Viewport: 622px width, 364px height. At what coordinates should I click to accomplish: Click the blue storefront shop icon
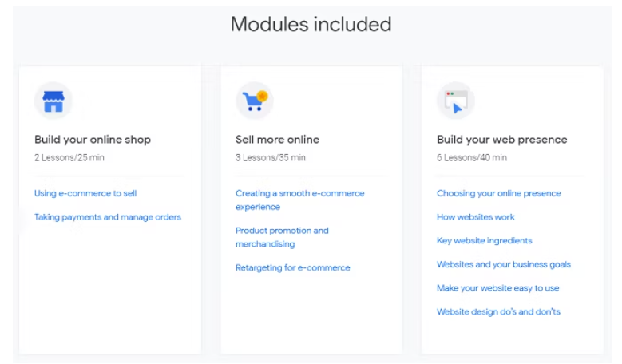(x=53, y=101)
